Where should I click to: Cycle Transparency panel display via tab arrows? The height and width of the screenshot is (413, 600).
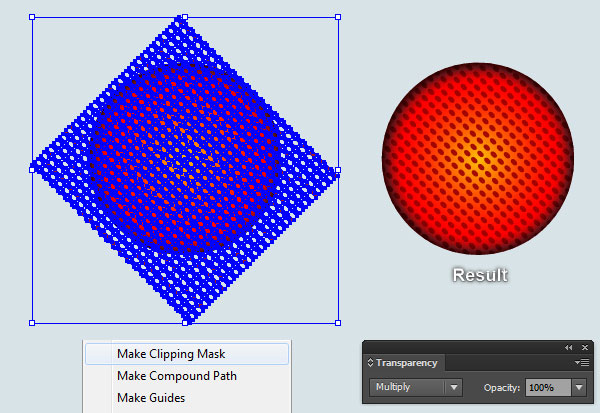pyautogui.click(x=370, y=362)
